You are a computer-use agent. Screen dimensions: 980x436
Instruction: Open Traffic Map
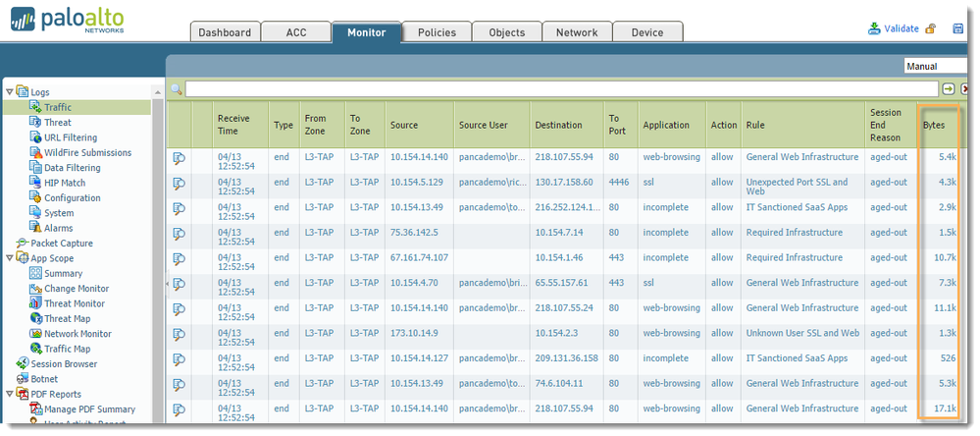pyautogui.click(x=67, y=349)
